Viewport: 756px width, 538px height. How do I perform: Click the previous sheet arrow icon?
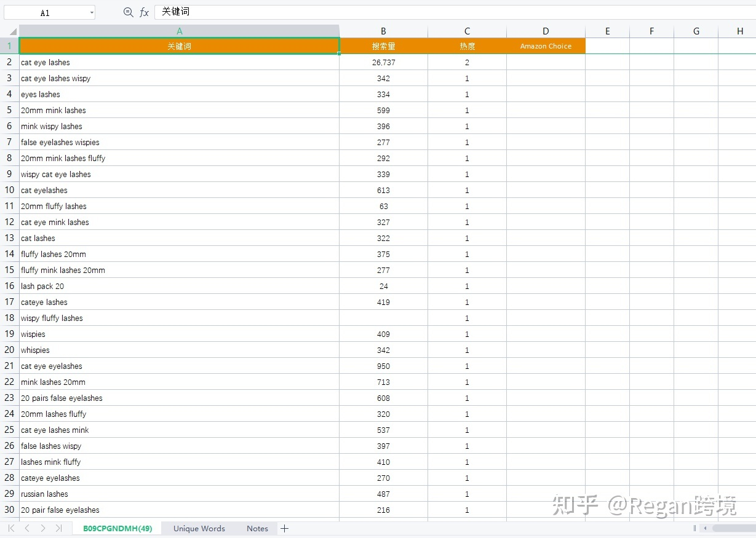point(26,528)
